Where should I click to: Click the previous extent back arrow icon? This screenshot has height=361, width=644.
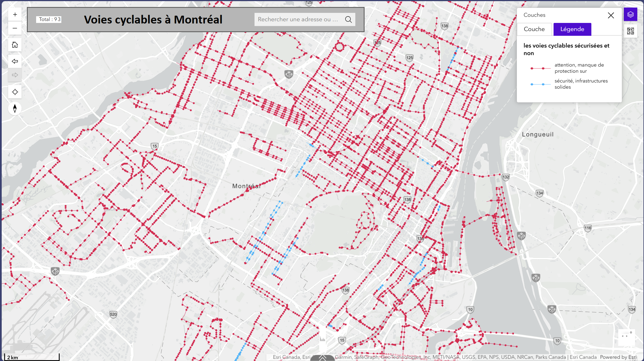[x=15, y=61]
